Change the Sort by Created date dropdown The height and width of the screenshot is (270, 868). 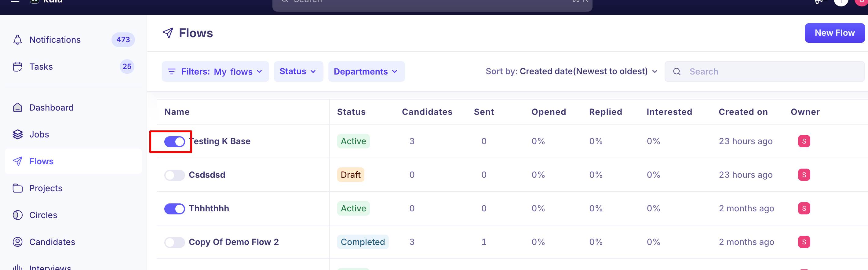coord(571,71)
